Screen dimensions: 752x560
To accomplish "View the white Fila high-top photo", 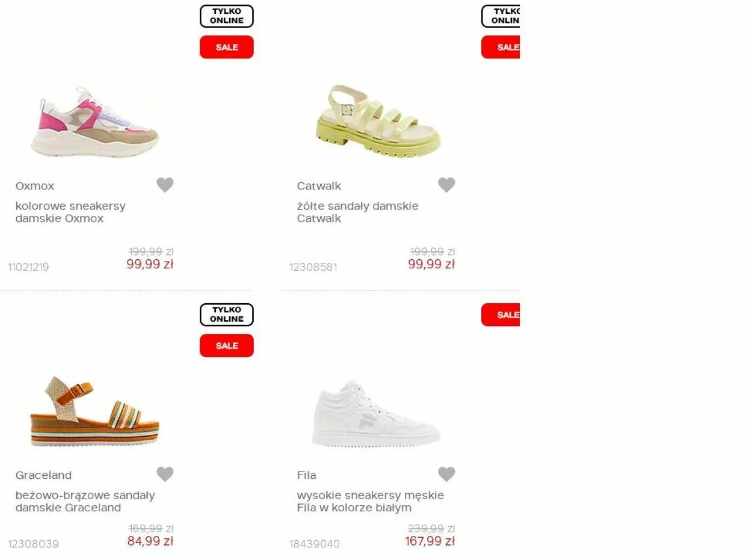I will [377, 413].
